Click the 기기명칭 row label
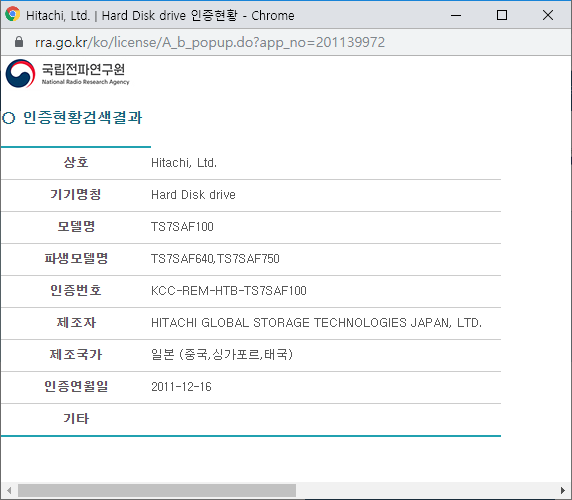 [x=76, y=194]
